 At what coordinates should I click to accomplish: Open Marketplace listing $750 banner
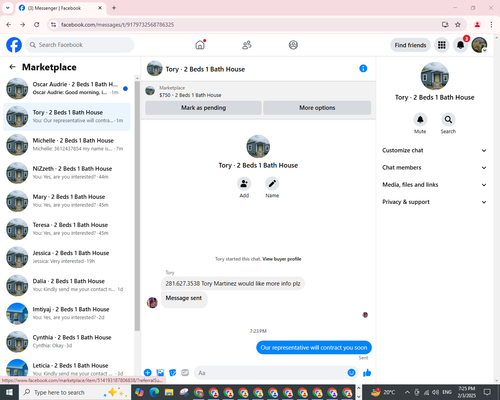click(x=258, y=91)
